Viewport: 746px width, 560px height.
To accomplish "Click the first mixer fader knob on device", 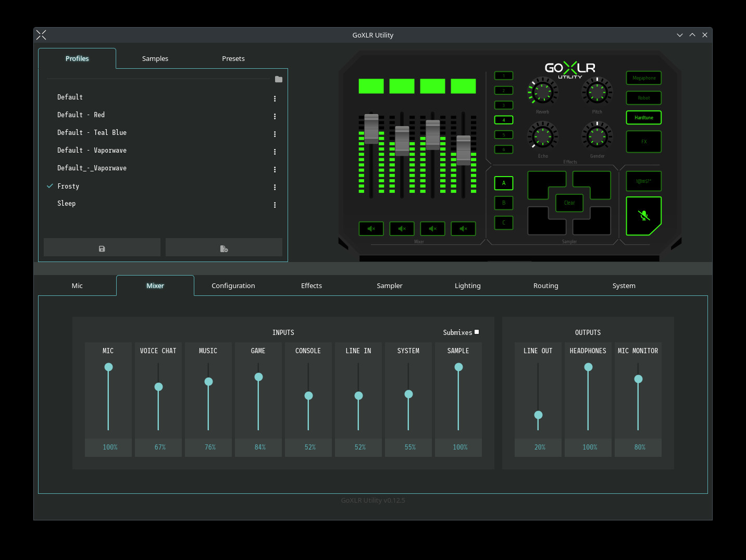I will (371, 129).
